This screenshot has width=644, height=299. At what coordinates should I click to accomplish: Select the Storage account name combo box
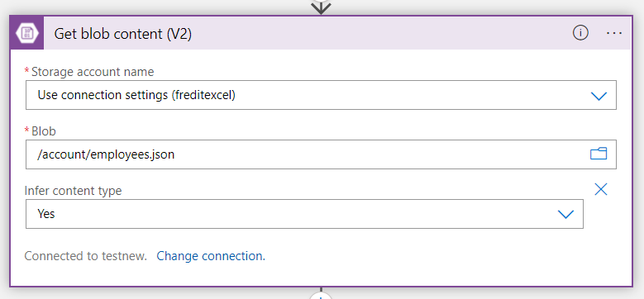click(321, 95)
